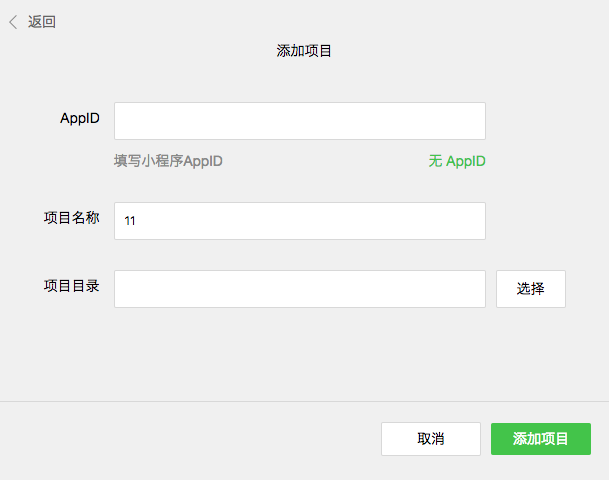Screen dimensions: 609x480
Task: Click the back chevron arrow icon
Action: pyautogui.click(x=13, y=22)
